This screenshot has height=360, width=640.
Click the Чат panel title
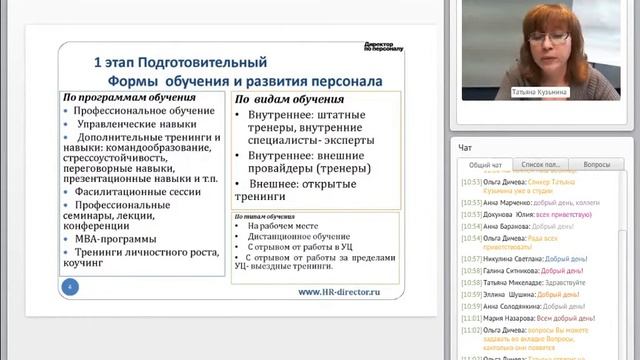tap(465, 148)
